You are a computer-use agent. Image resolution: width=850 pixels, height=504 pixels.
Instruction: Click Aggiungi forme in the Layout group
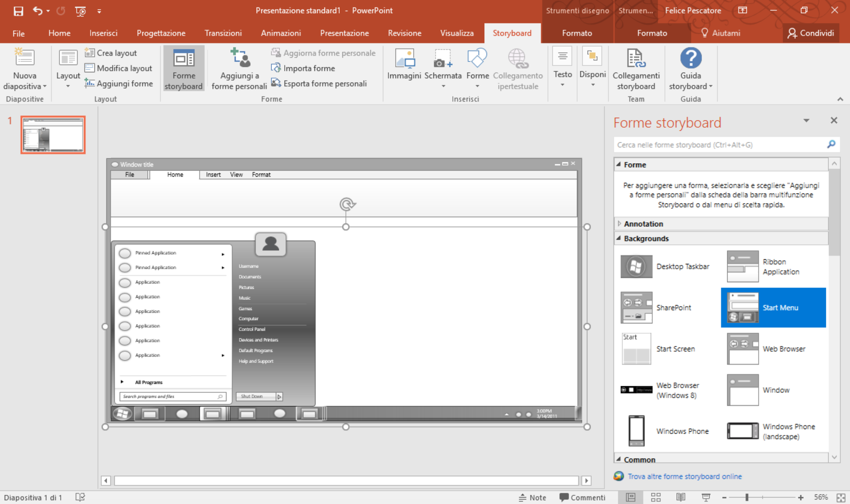[119, 83]
